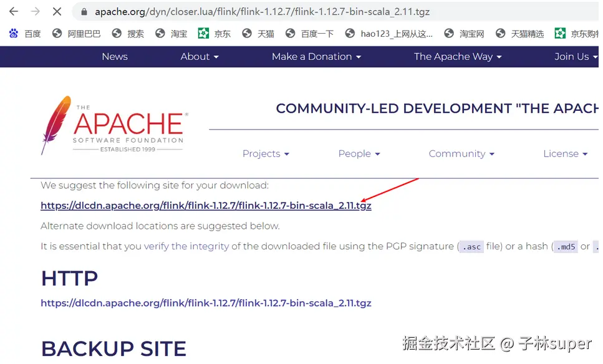Expand the People dropdown menu
This screenshot has width=603, height=364.
click(x=359, y=154)
